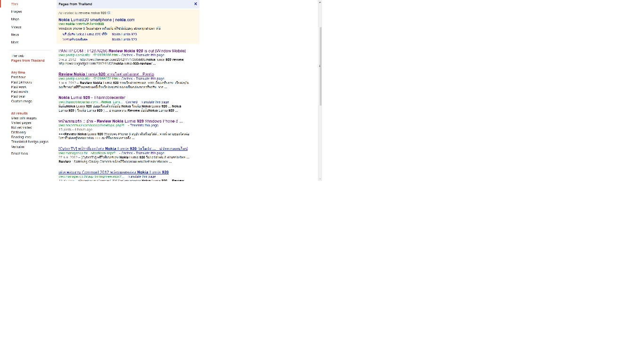
Task: Open the Dictionary results filter
Action: click(19, 132)
